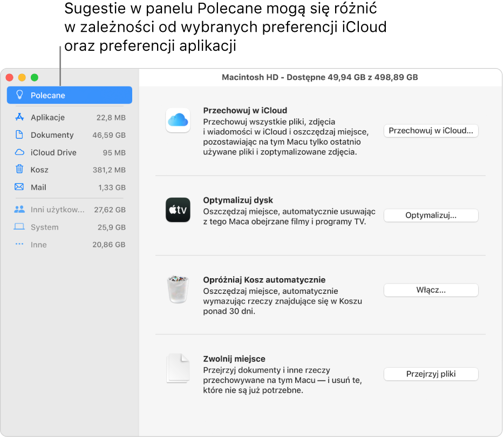The height and width of the screenshot is (437, 504).
Task: Click the Zwolnij miejsce heading
Action: [x=234, y=359]
